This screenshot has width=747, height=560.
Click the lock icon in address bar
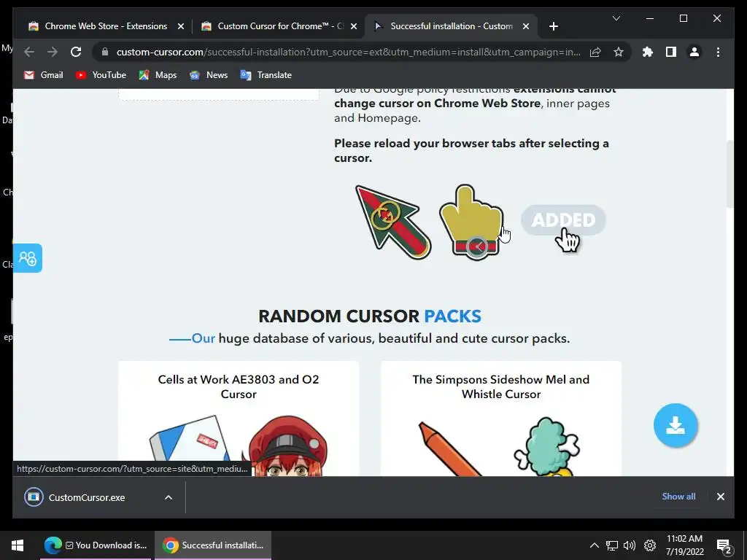point(105,52)
